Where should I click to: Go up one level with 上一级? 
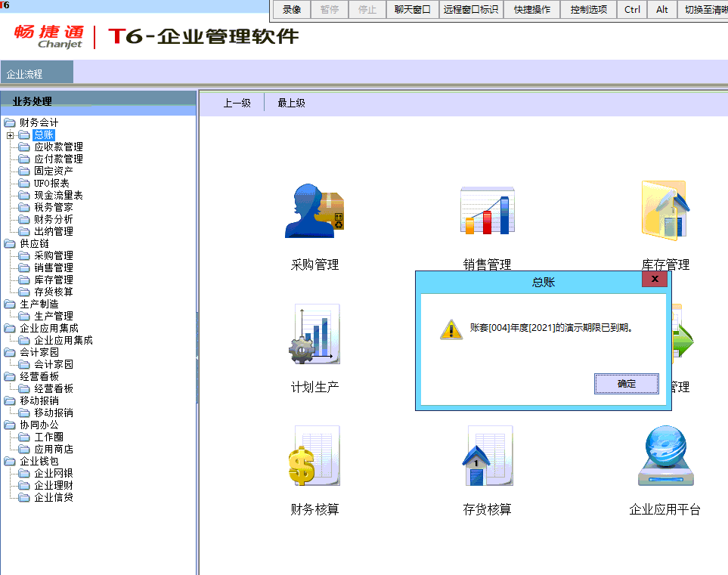pos(237,103)
